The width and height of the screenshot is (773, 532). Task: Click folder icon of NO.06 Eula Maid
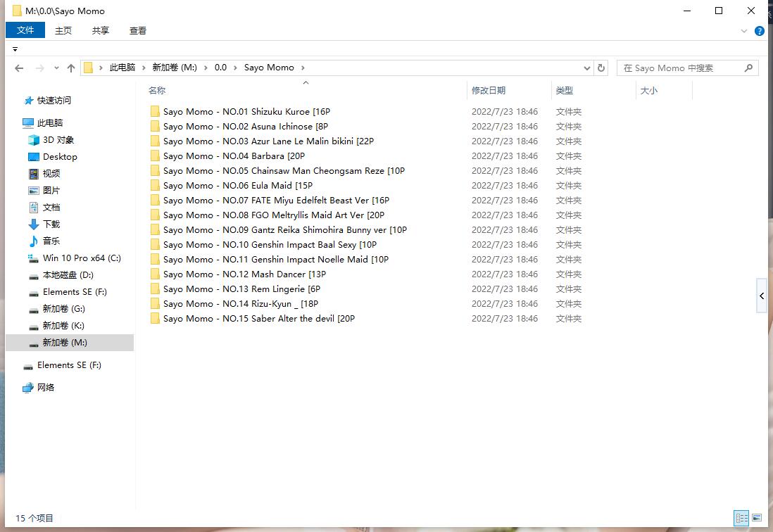pos(155,185)
